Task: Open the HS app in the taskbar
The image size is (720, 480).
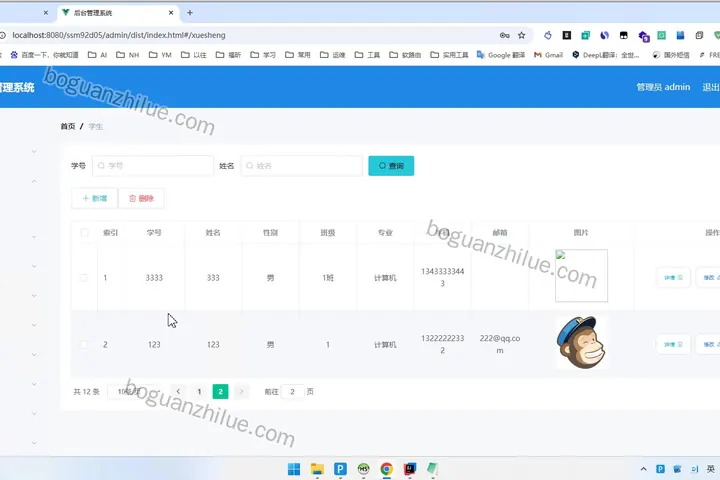Action: 363,469
